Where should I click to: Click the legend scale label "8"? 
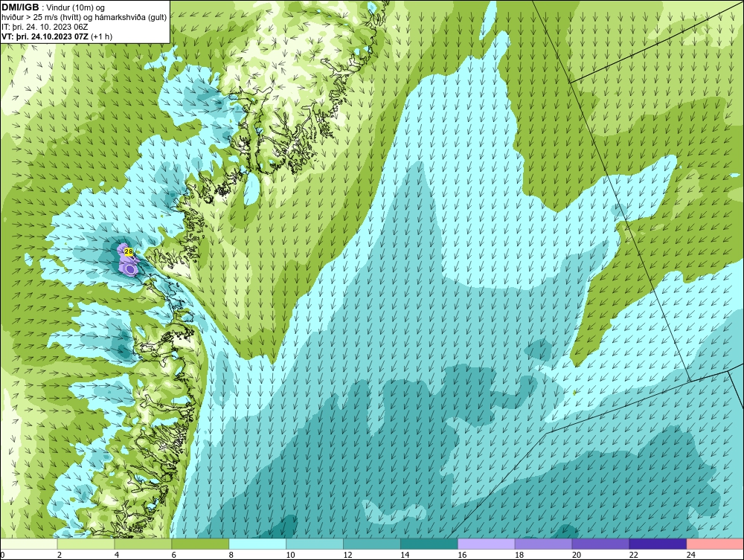pos(231,555)
